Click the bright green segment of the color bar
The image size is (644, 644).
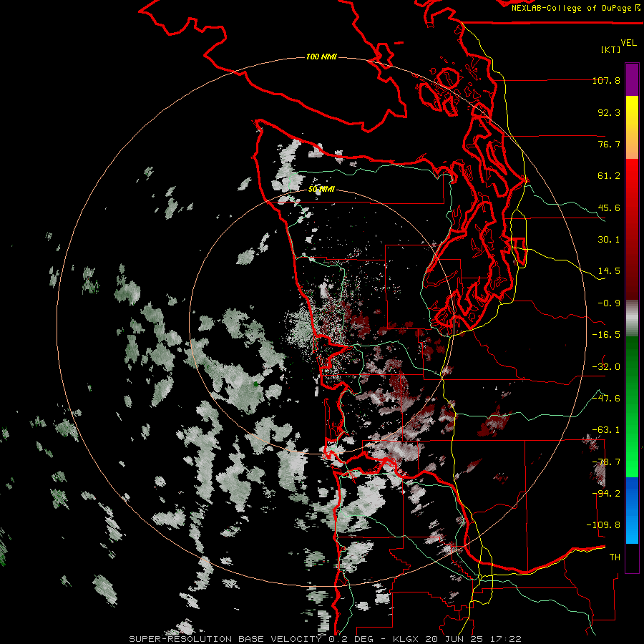click(632, 444)
